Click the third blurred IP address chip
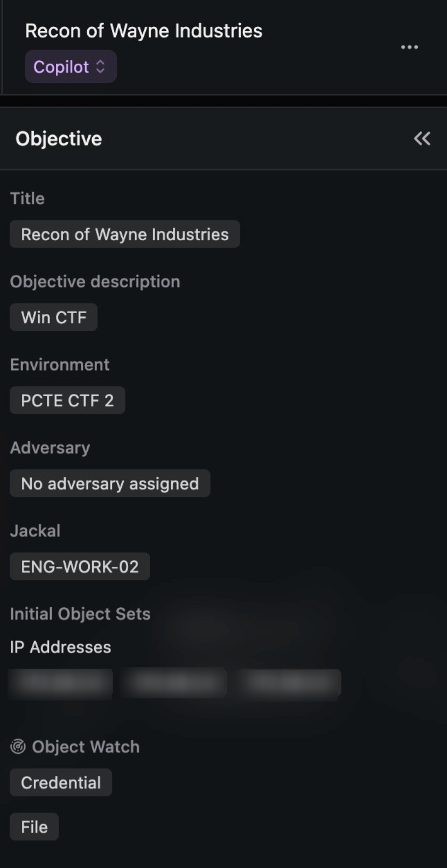Screen dimensions: 447x868 287,683
